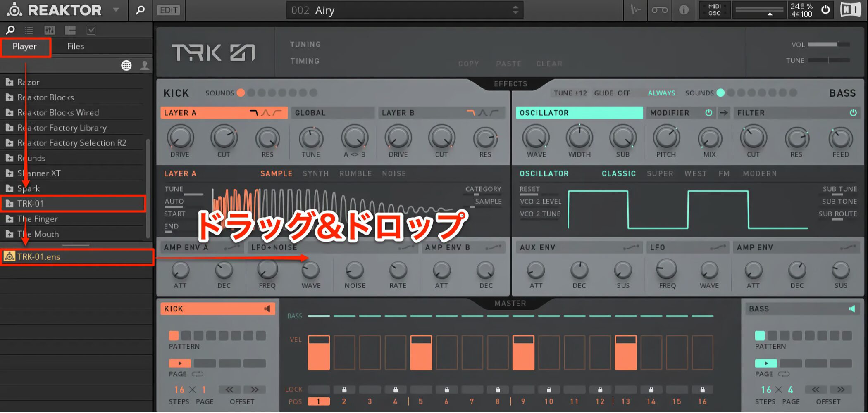This screenshot has width=868, height=413.
Task: Adjust the main output level meter slider
Action: pos(759,10)
